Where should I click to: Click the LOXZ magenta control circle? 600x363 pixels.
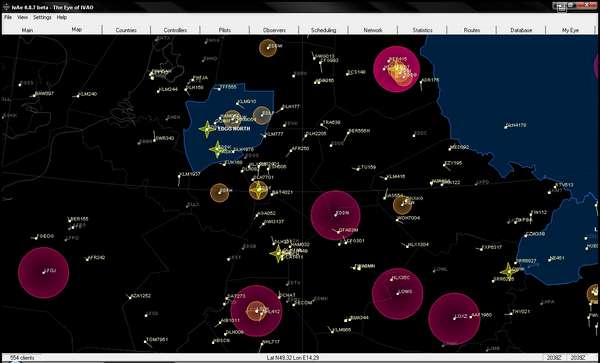pos(454,319)
